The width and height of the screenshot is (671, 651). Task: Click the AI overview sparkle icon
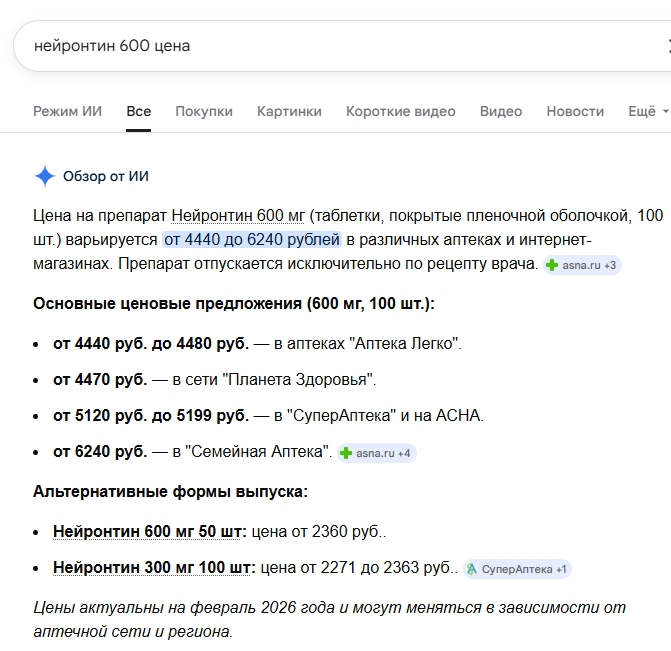pos(45,177)
